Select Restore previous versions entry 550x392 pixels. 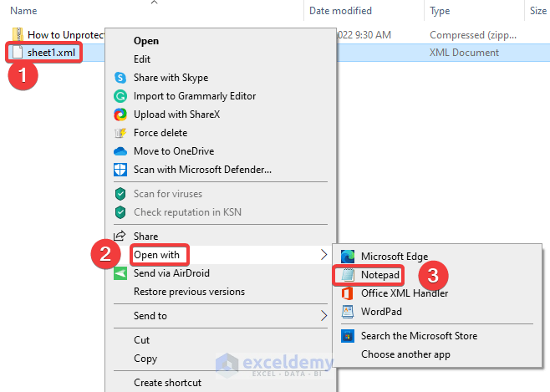[189, 292]
